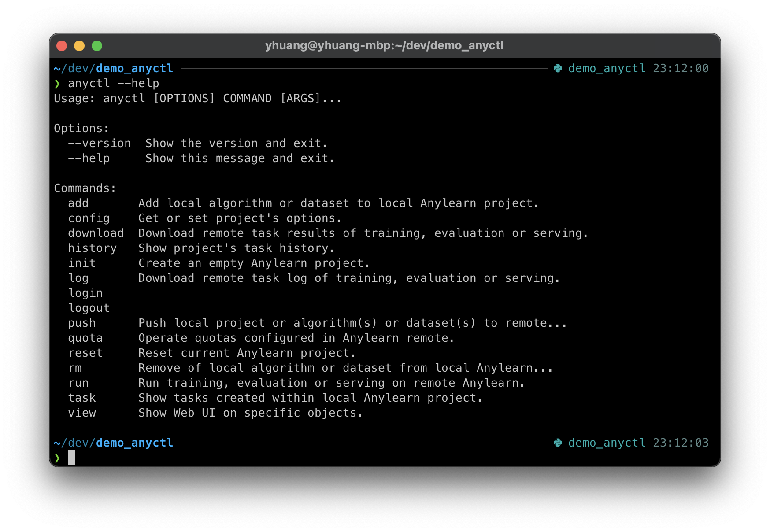Viewport: 770px width, 532px height.
Task: Click the 'rm' command name
Action: tap(75, 368)
